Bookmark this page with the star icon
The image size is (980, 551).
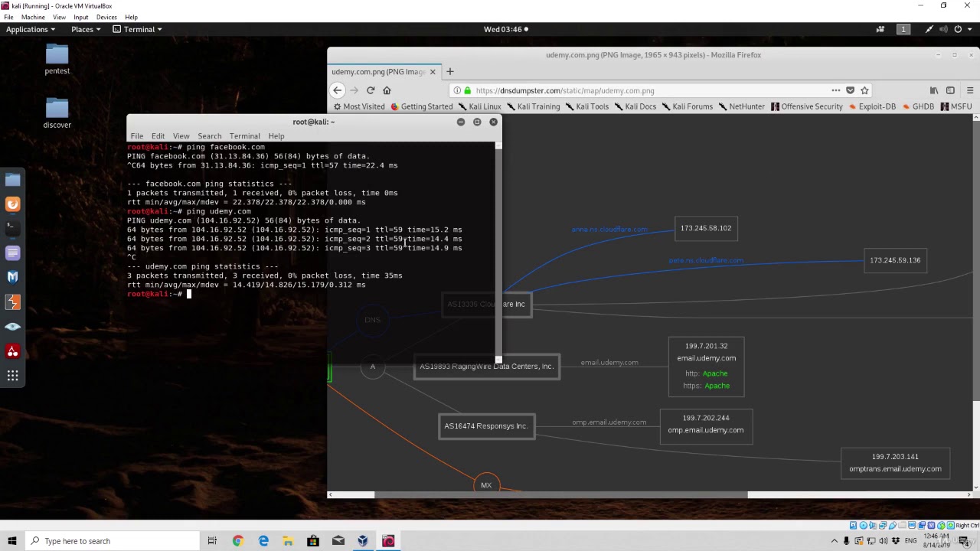864,90
